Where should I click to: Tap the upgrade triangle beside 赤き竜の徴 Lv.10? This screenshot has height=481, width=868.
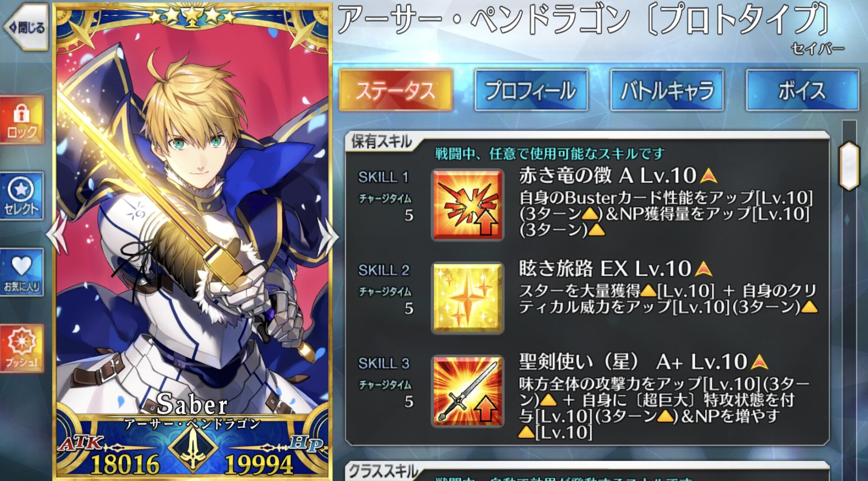(708, 176)
